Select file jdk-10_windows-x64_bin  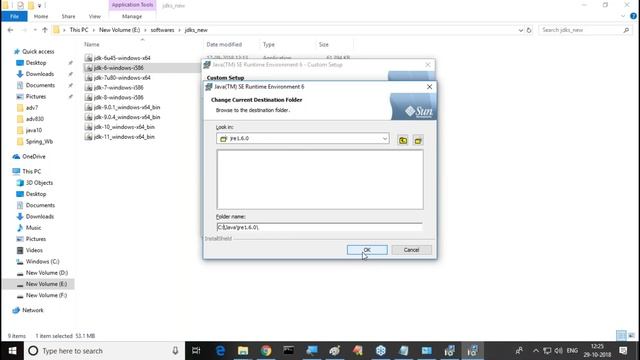click(x=124, y=127)
